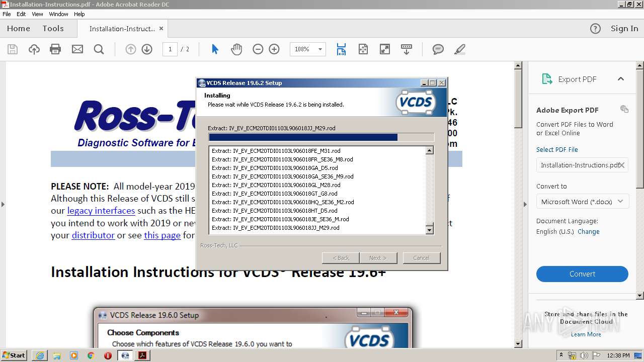This screenshot has width=644, height=362.
Task: Follow the legacy interfaces hyperlink
Action: coord(101,211)
